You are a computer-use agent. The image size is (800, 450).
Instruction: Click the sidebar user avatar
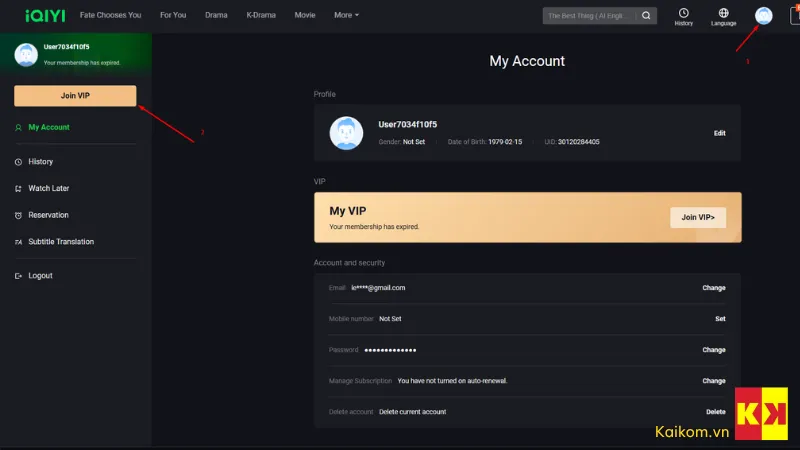[26, 55]
